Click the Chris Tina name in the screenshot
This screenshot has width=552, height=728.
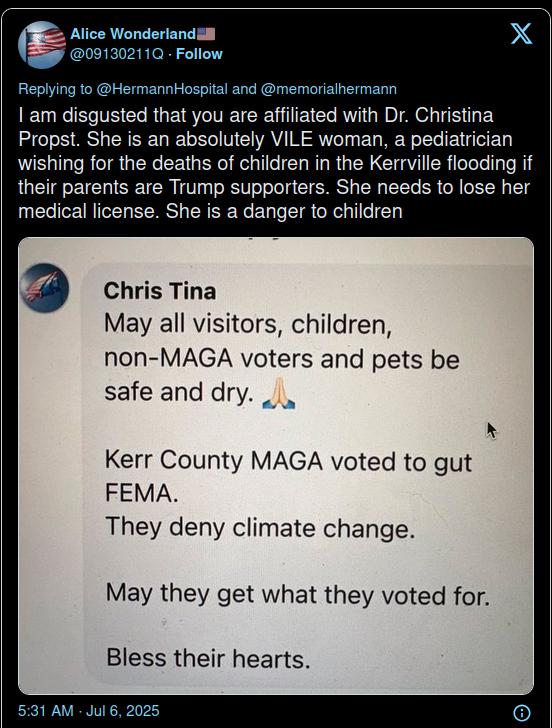[x=160, y=291]
